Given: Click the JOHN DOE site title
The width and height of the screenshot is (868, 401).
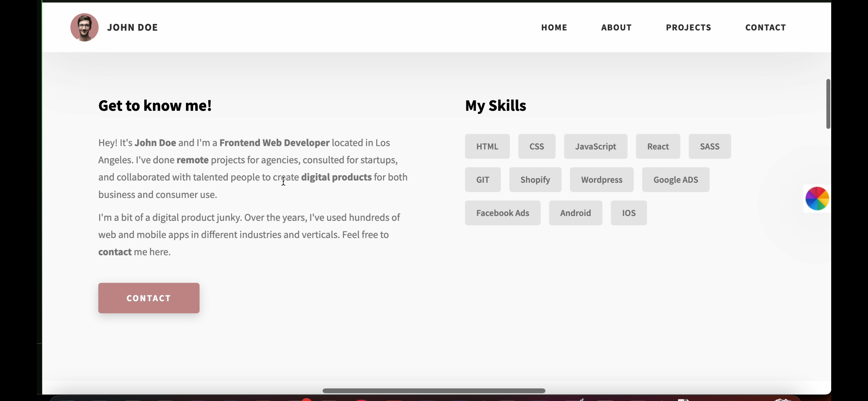Looking at the screenshot, I should tap(132, 27).
